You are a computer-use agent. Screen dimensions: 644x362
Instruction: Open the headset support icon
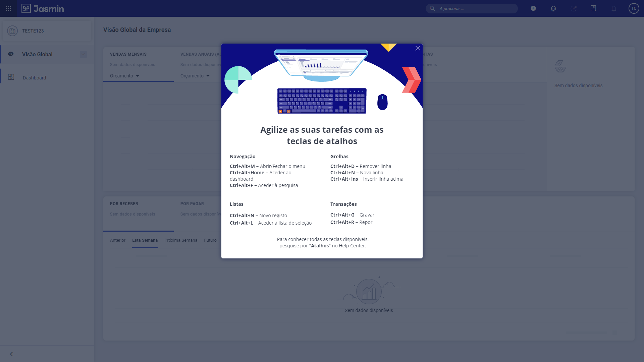click(x=553, y=8)
